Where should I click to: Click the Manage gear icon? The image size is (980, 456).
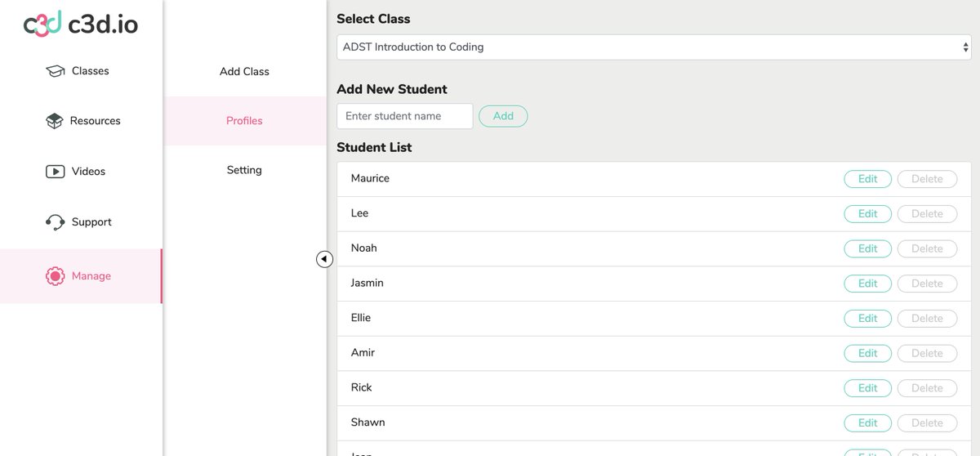click(55, 276)
